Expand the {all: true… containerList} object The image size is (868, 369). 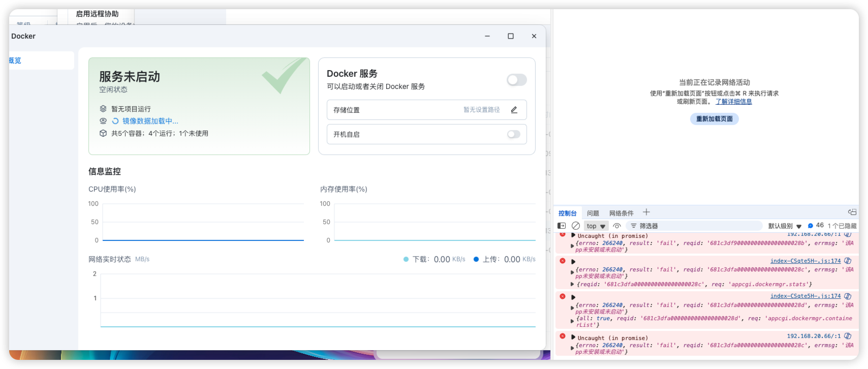(x=572, y=321)
